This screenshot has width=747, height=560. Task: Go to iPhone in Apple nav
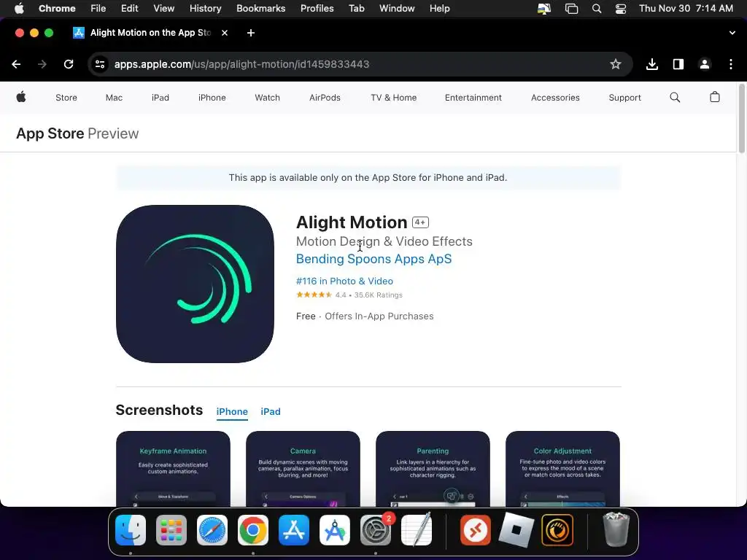click(212, 98)
